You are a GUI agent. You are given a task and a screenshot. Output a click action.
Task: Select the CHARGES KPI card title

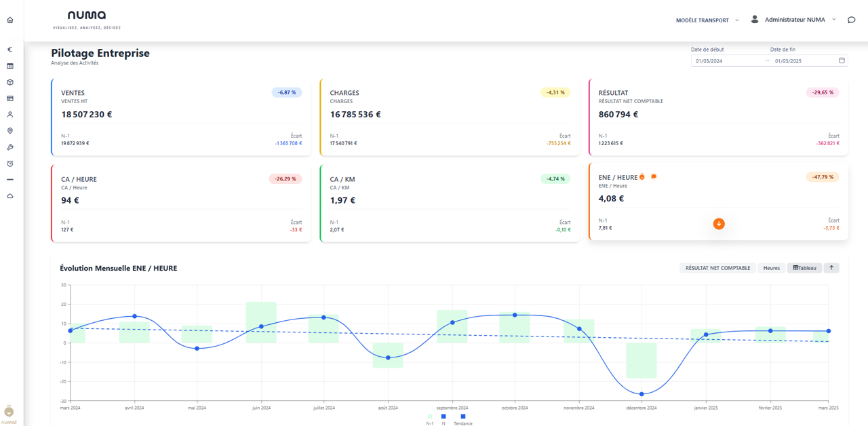click(x=344, y=93)
